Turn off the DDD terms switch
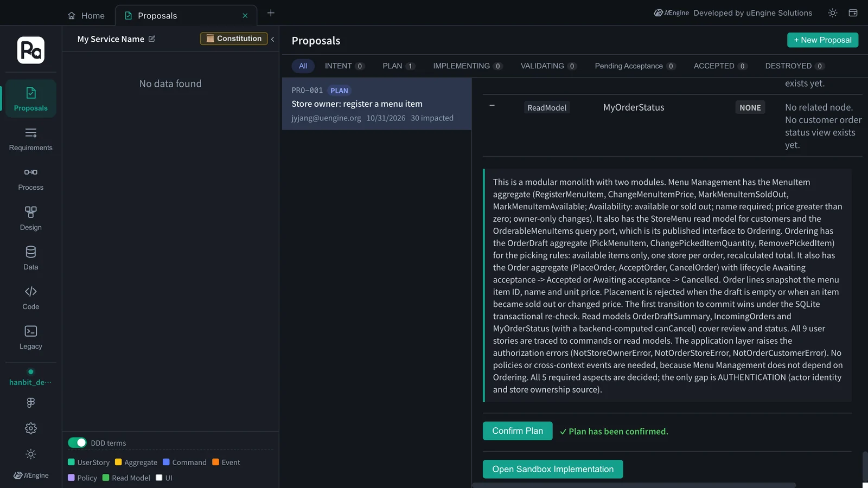The image size is (868, 488). coord(77,442)
